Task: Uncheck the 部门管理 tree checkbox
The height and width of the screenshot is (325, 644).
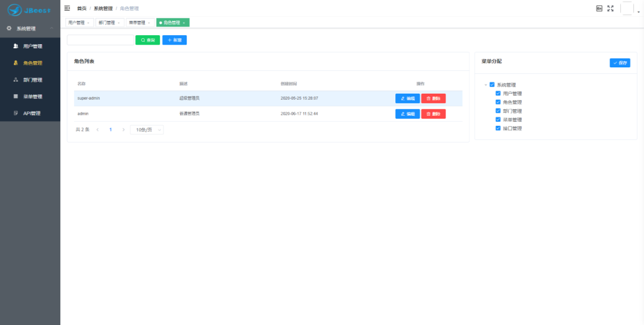Action: pyautogui.click(x=498, y=111)
